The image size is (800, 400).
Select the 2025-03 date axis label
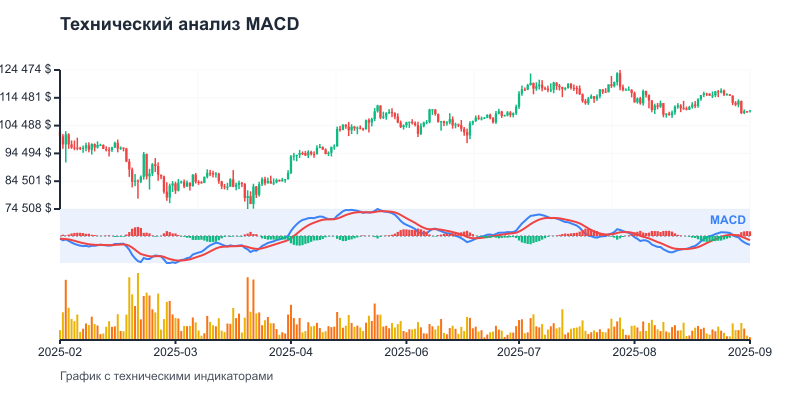[x=177, y=352]
